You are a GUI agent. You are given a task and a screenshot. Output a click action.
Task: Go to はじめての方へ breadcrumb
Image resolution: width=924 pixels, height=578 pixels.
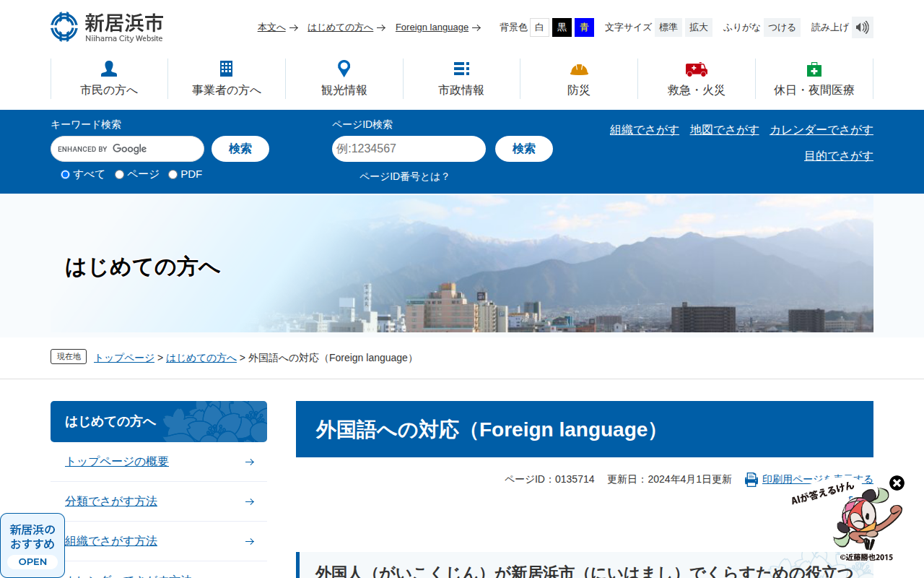click(x=201, y=358)
